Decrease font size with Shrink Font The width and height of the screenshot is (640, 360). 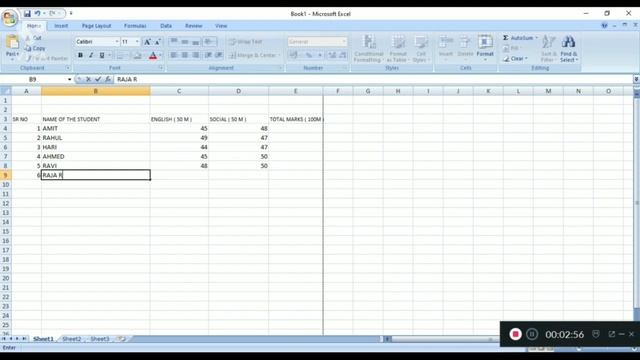158,42
